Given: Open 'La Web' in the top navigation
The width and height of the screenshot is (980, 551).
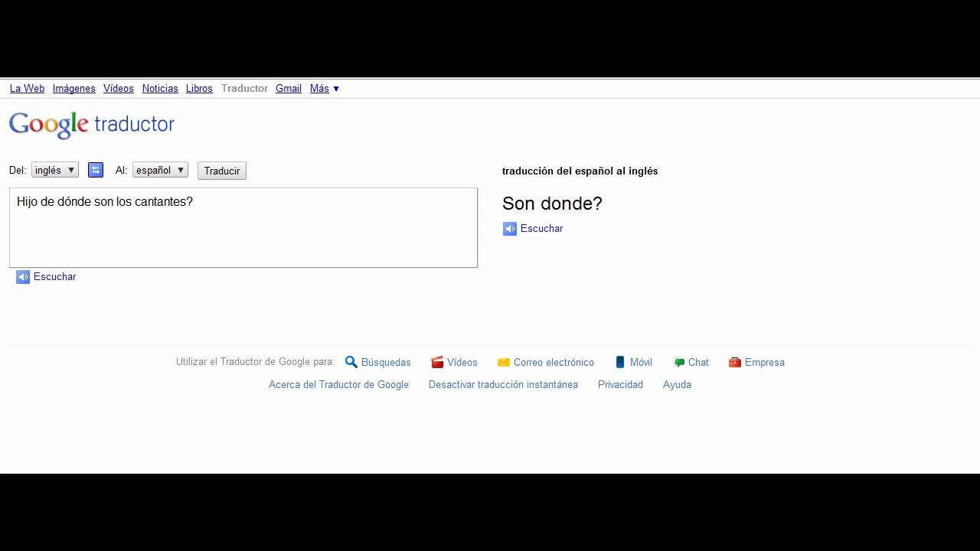Looking at the screenshot, I should click(27, 89).
